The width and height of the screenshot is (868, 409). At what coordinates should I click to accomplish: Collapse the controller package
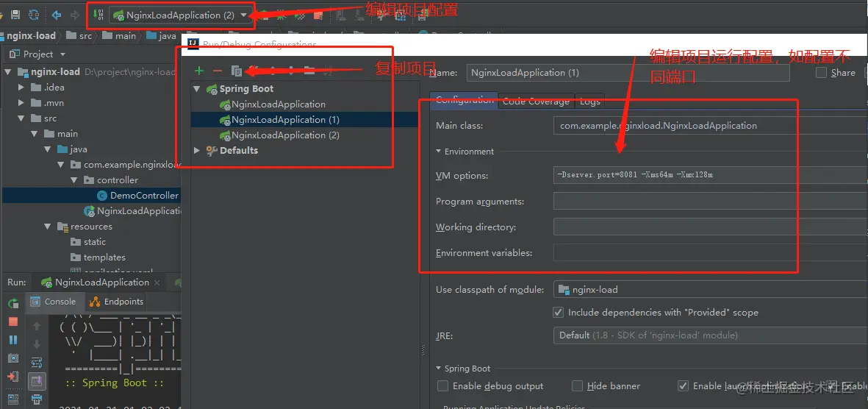pos(74,180)
